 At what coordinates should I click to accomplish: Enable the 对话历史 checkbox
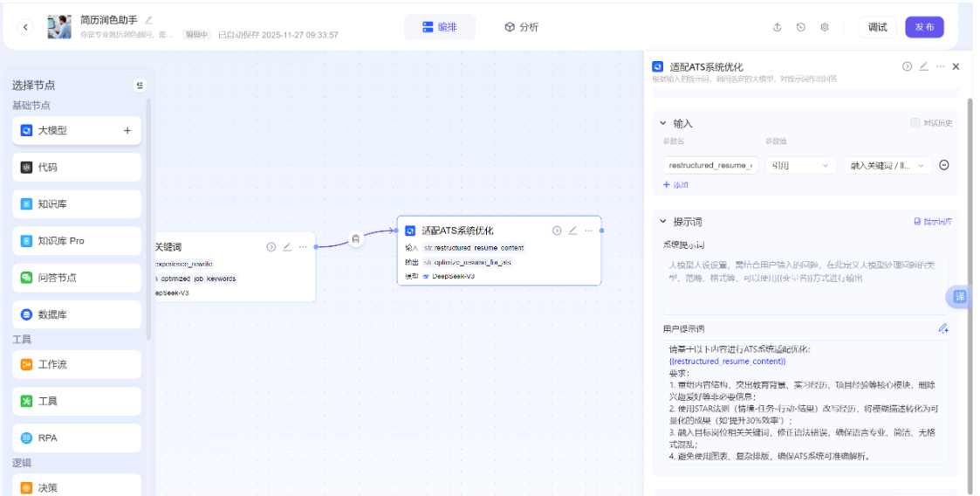click(915, 123)
